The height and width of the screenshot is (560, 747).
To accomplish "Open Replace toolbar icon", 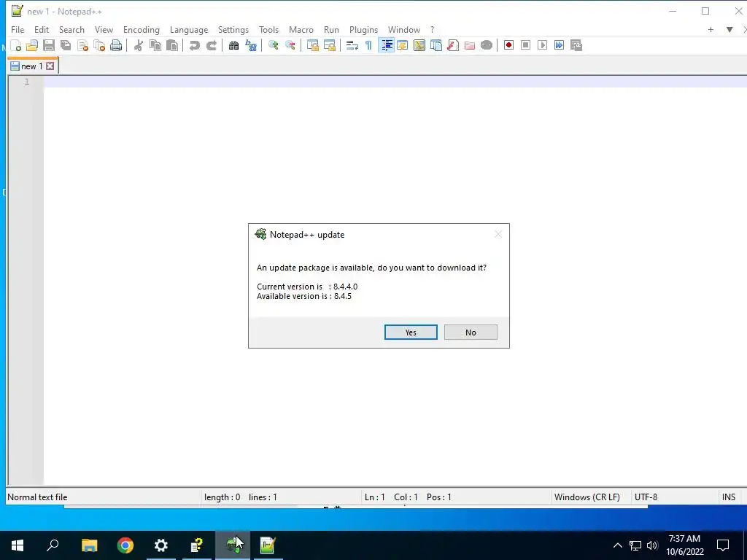I will (x=251, y=46).
